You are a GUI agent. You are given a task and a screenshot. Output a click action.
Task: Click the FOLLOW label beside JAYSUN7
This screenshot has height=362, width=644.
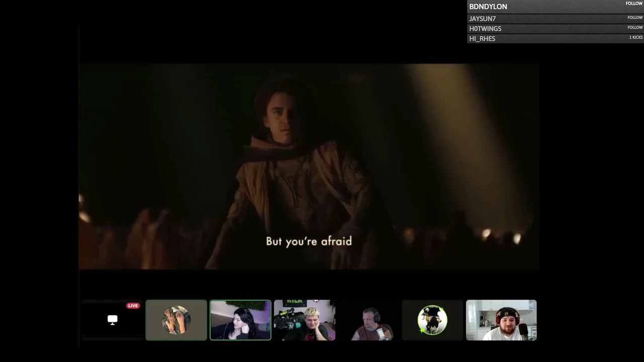(x=635, y=18)
